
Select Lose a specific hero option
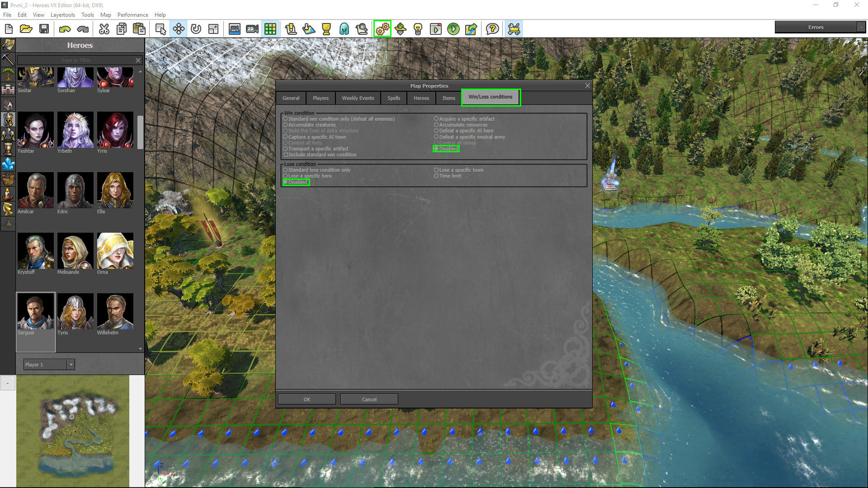click(x=307, y=176)
